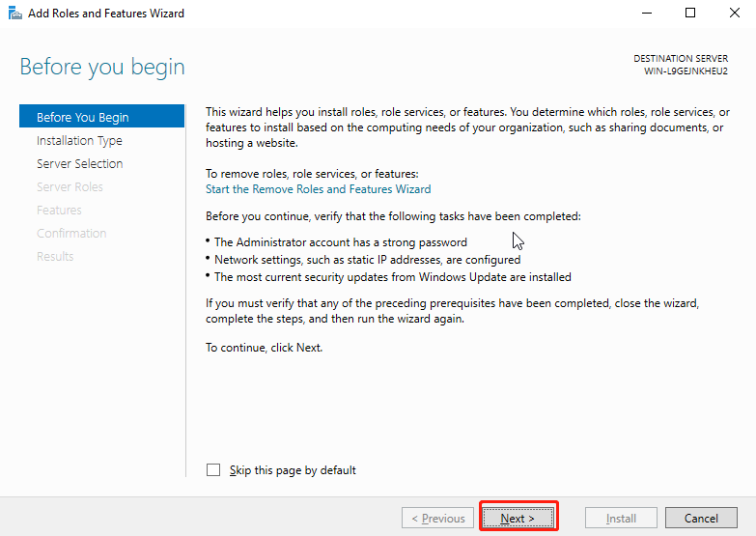This screenshot has width=756, height=536.
Task: Maximize the wizard window
Action: click(689, 14)
